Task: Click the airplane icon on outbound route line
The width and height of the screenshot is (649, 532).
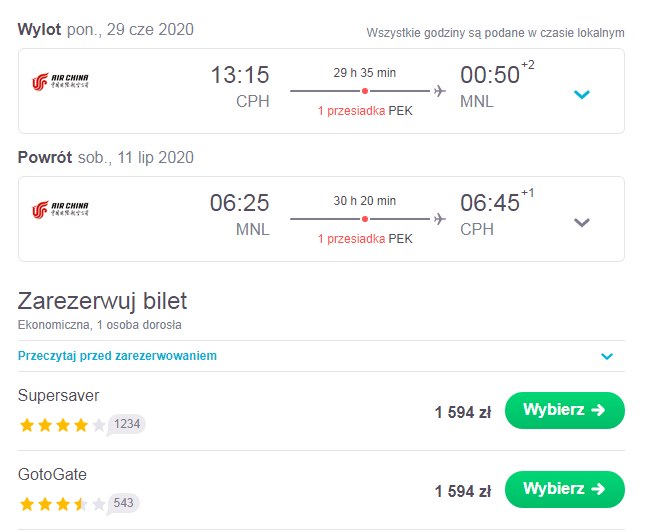Action: [x=440, y=91]
